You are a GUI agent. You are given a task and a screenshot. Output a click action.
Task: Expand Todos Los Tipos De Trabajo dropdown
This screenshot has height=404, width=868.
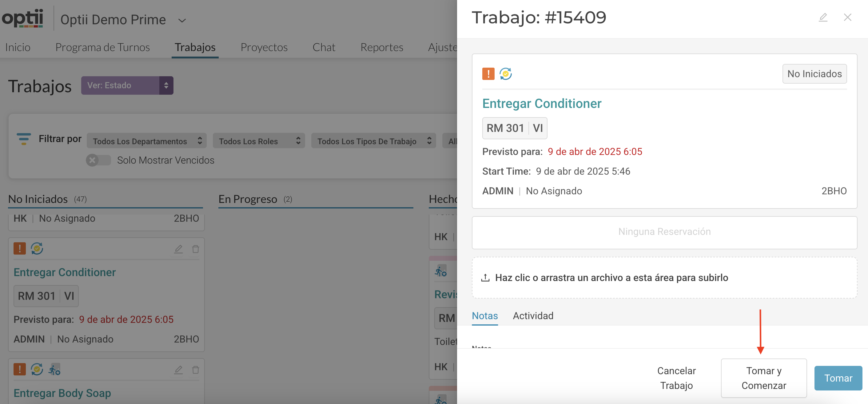click(x=373, y=141)
